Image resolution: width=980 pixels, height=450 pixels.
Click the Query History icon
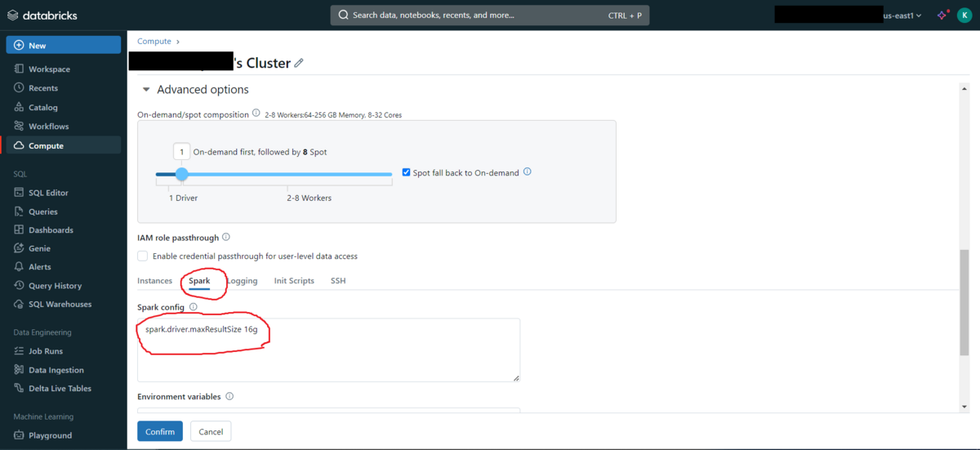(19, 286)
